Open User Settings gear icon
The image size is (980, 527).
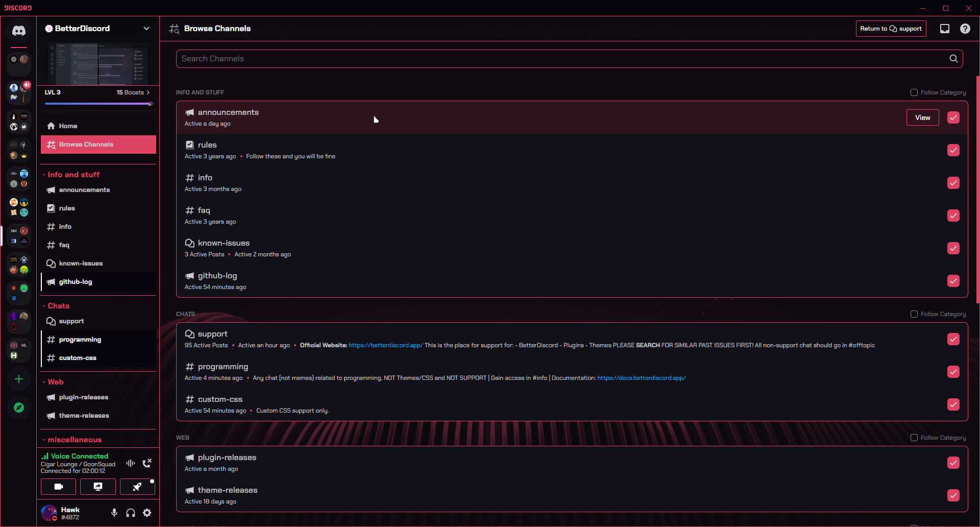[x=147, y=513]
